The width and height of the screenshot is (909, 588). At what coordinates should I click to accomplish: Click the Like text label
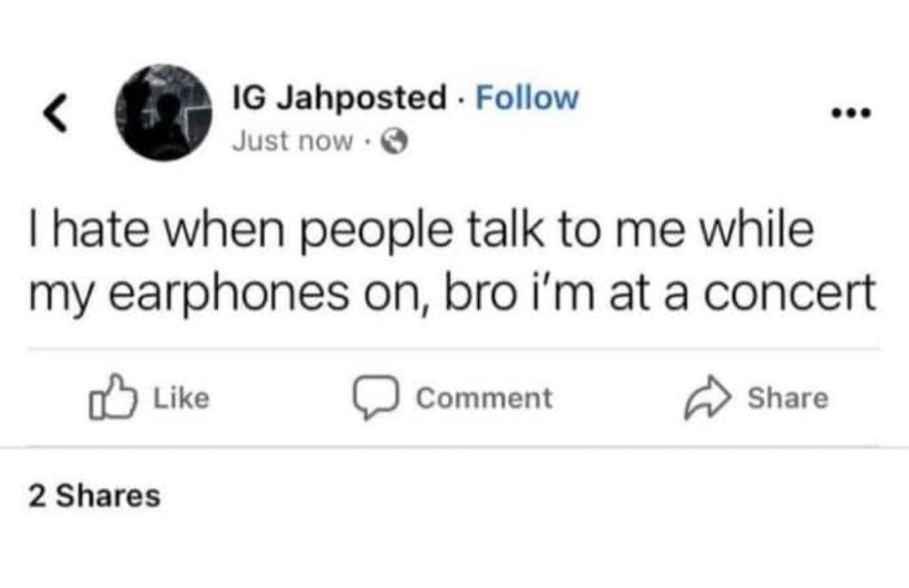point(181,398)
